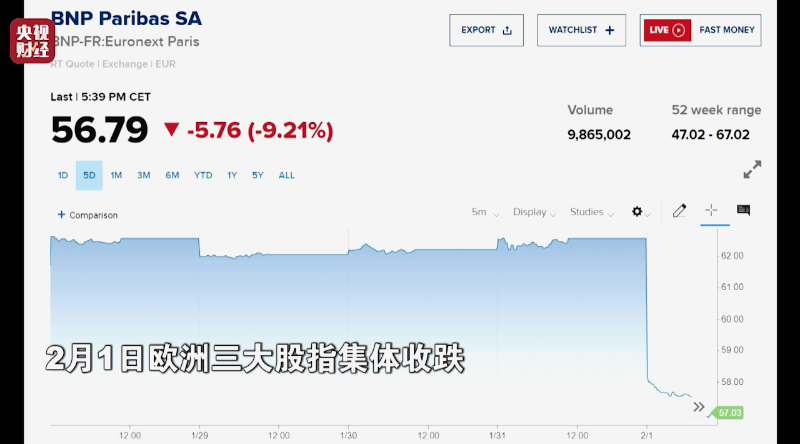Choose the YTD range tab

(x=203, y=175)
